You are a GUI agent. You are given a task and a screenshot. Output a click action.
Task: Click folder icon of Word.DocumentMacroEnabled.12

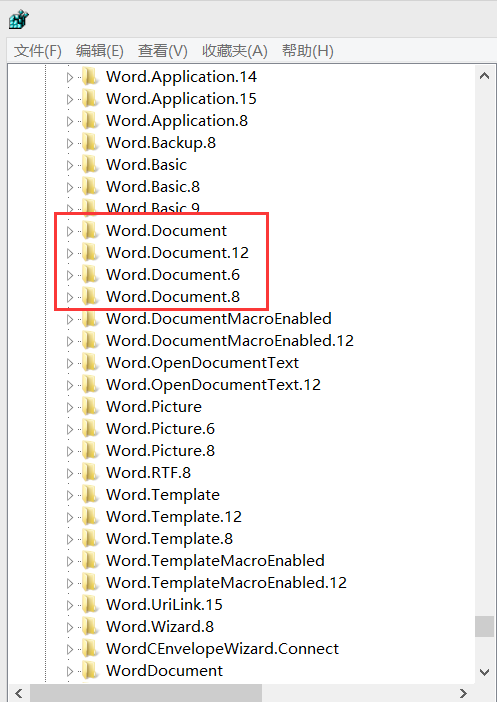tap(90, 340)
